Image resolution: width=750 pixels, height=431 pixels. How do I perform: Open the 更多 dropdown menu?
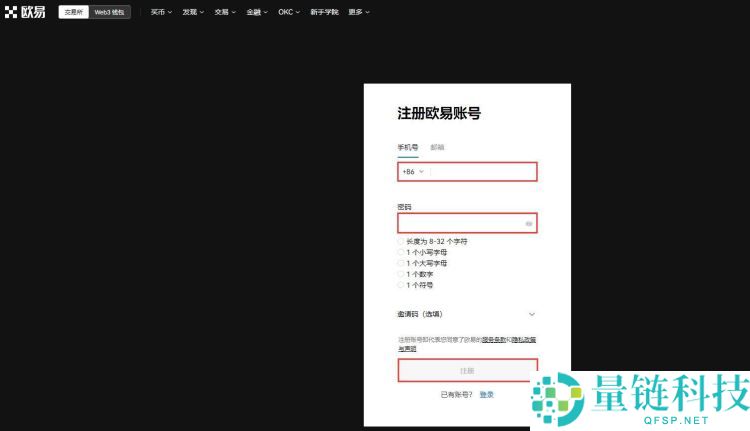[359, 12]
